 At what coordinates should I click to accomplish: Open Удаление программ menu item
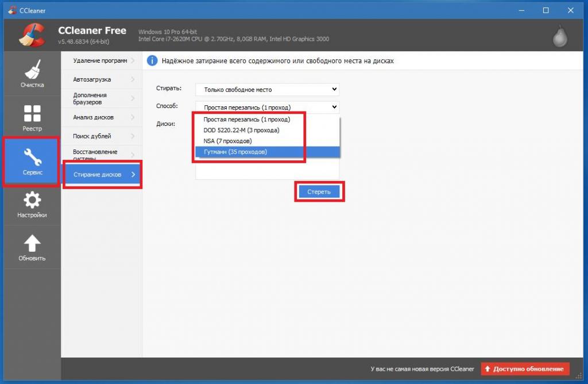point(102,60)
